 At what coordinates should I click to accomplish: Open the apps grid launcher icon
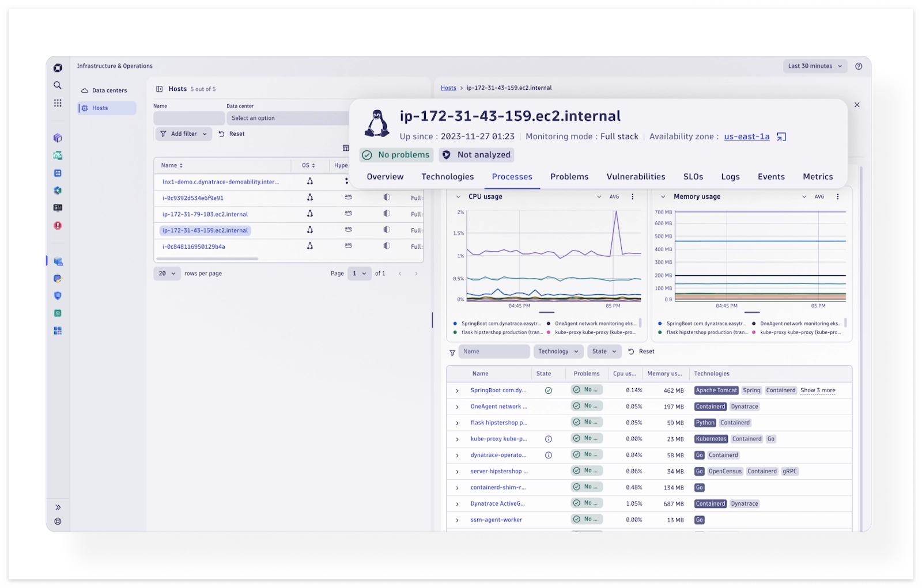[x=58, y=103]
